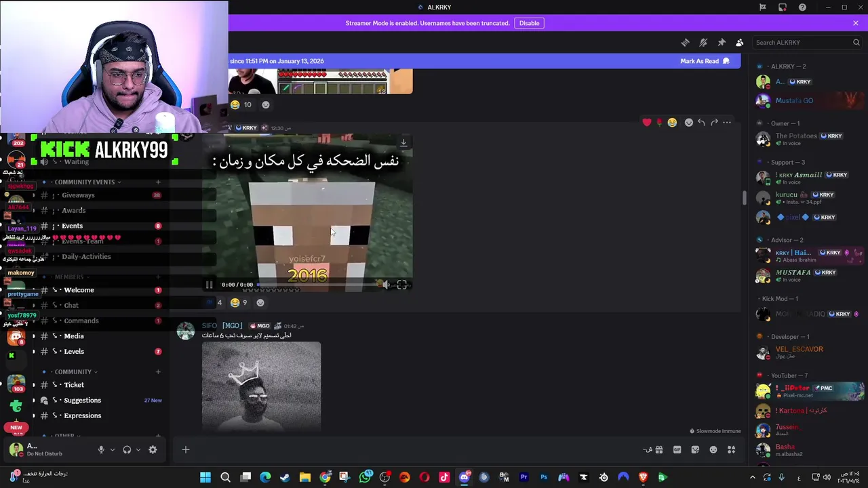Open the emoji picker in message bar
The image size is (868, 488).
pos(713,449)
